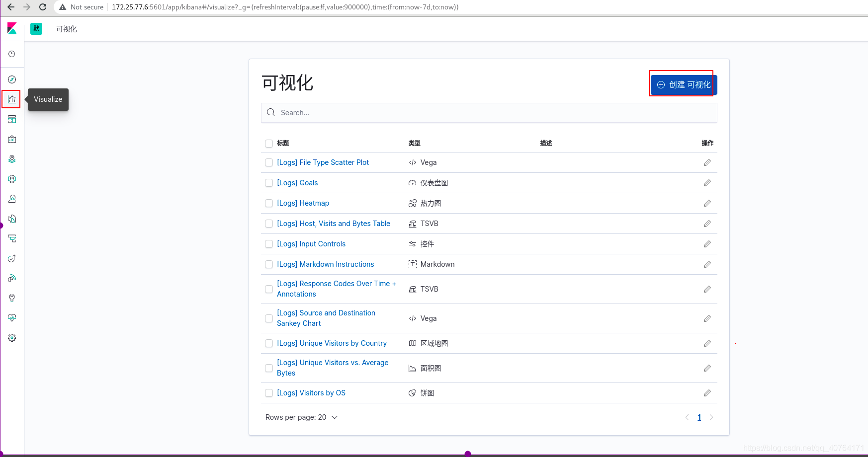Check the [Logs] Unique Visitors by Country row
868x457 pixels.
(x=269, y=343)
